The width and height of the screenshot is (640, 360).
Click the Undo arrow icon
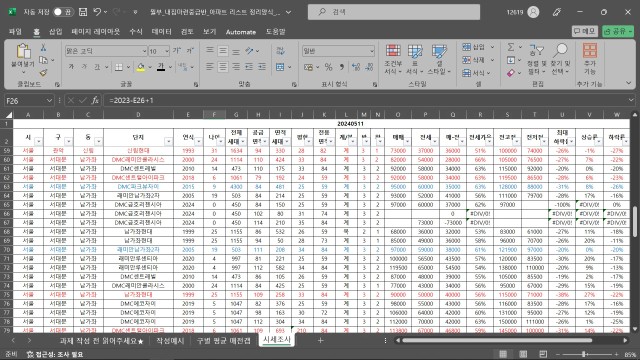tap(97, 12)
